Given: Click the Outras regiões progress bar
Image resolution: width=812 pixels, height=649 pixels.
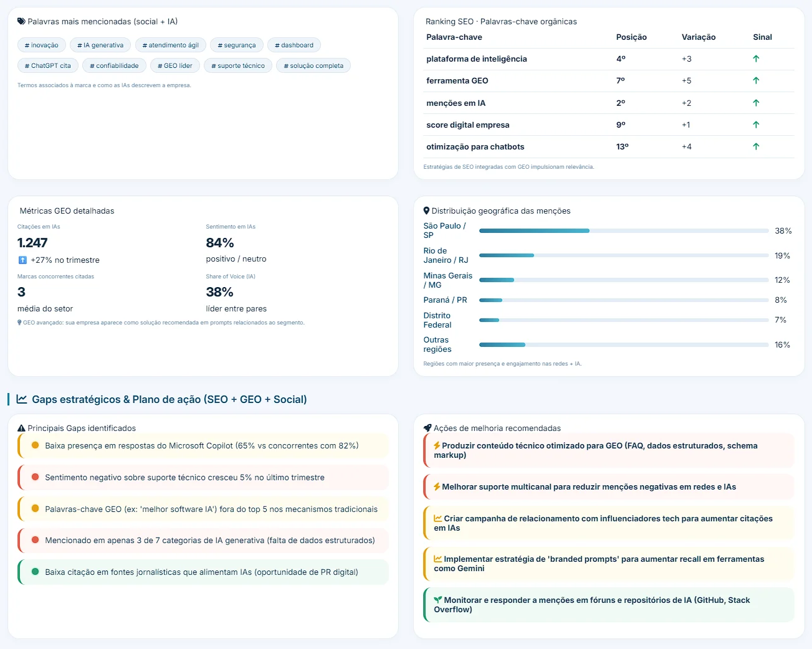Looking at the screenshot, I should click(623, 345).
